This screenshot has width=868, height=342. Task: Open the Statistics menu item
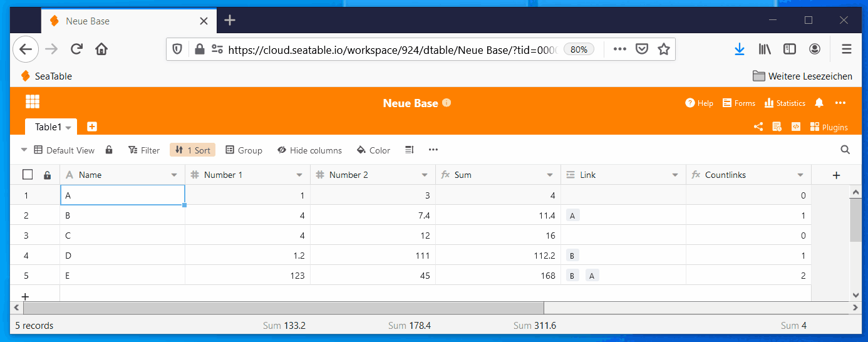(x=785, y=103)
